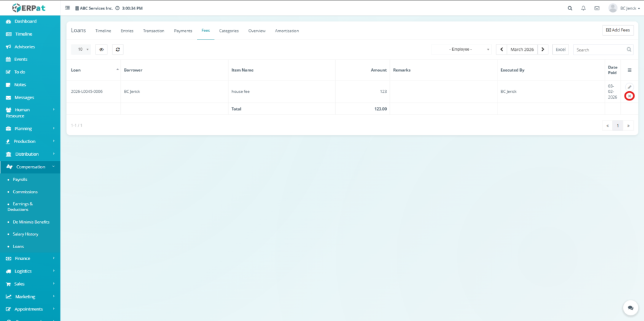Open the page size dropdown showing 10
The width and height of the screenshot is (644, 321).
[82, 49]
